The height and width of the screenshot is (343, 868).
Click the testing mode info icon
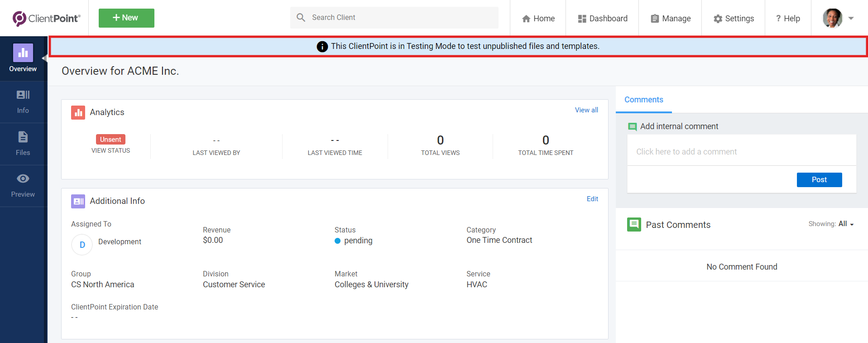322,46
